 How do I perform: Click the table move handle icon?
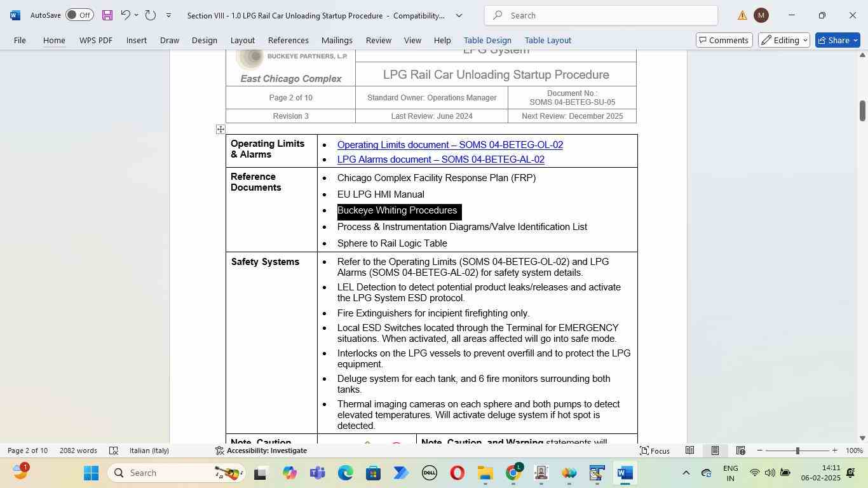(x=220, y=130)
